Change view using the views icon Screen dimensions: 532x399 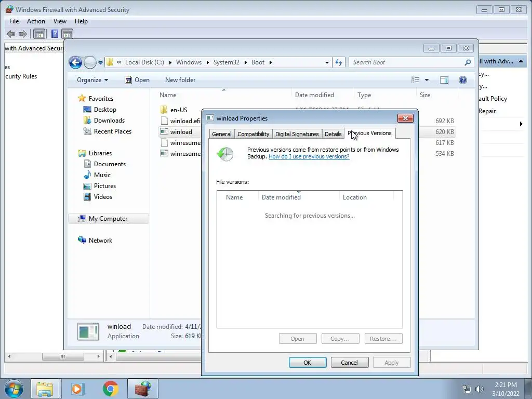click(x=416, y=80)
